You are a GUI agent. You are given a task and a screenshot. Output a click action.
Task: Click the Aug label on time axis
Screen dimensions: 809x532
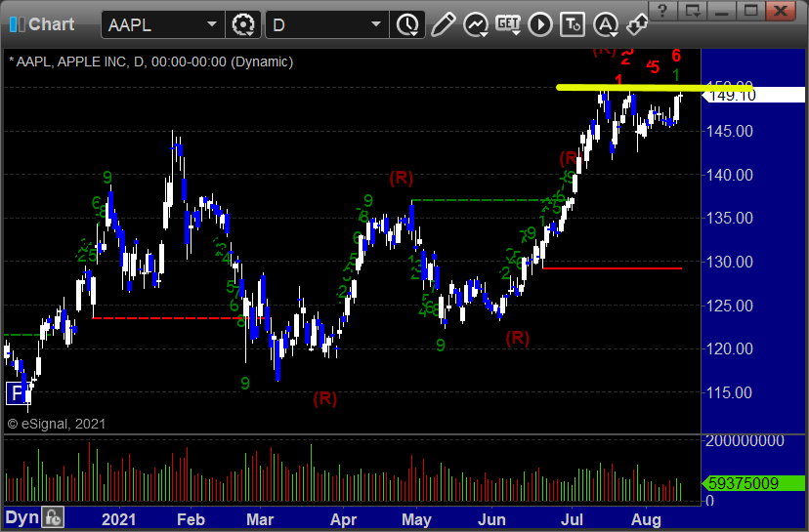click(646, 519)
